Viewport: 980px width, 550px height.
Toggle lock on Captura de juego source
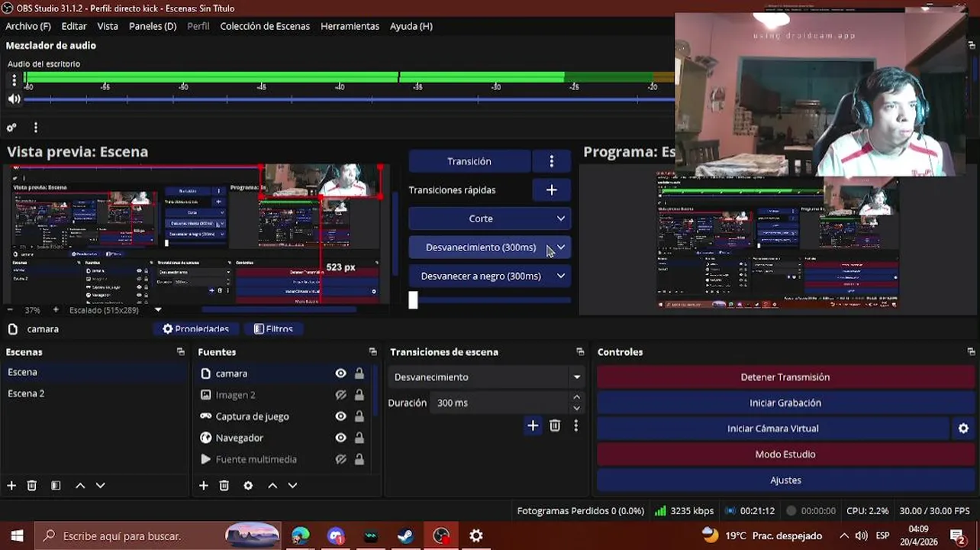[x=359, y=416]
